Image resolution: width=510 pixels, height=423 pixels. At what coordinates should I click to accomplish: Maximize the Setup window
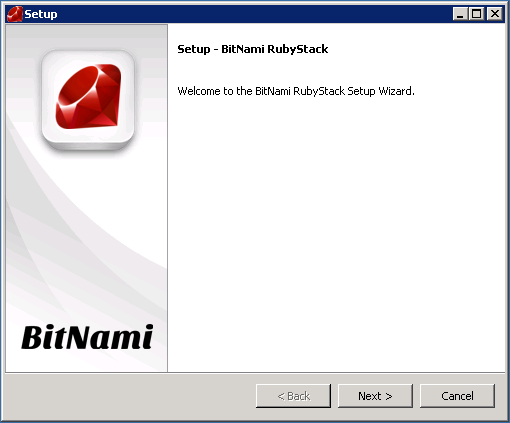point(477,14)
